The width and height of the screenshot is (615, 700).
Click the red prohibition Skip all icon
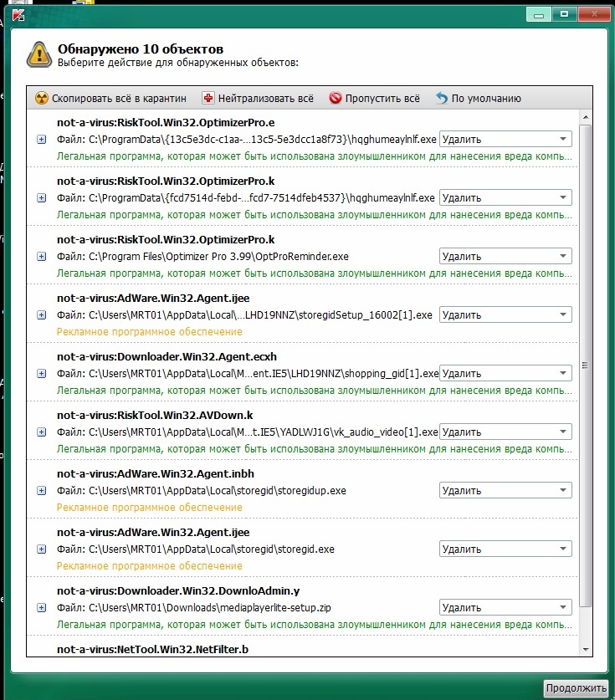point(335,97)
